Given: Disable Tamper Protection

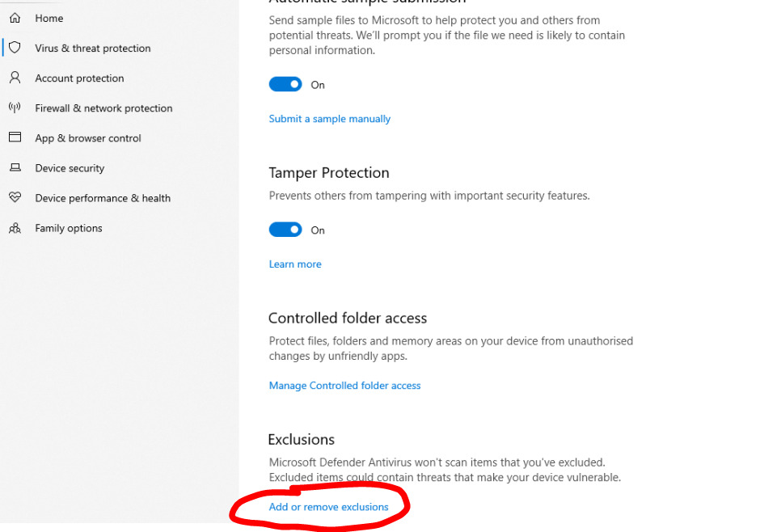Looking at the screenshot, I should 285,230.
